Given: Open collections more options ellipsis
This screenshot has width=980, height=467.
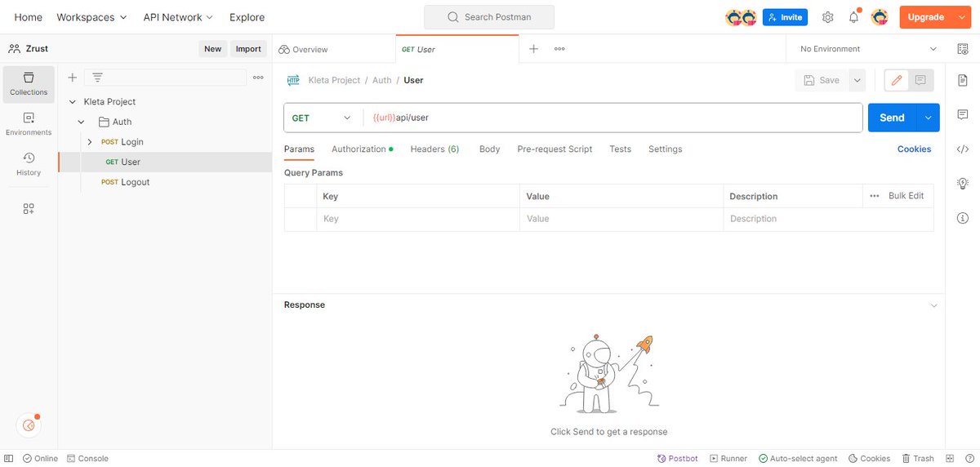Looking at the screenshot, I should [258, 78].
